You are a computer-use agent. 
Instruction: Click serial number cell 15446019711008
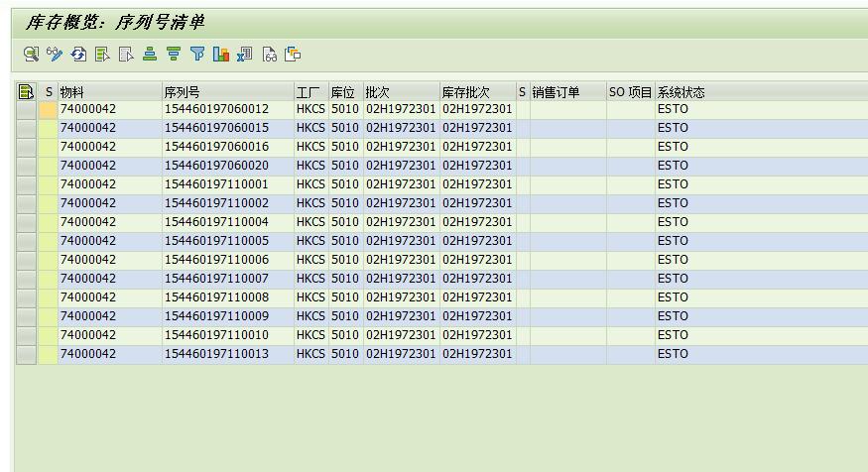pyautogui.click(x=227, y=297)
